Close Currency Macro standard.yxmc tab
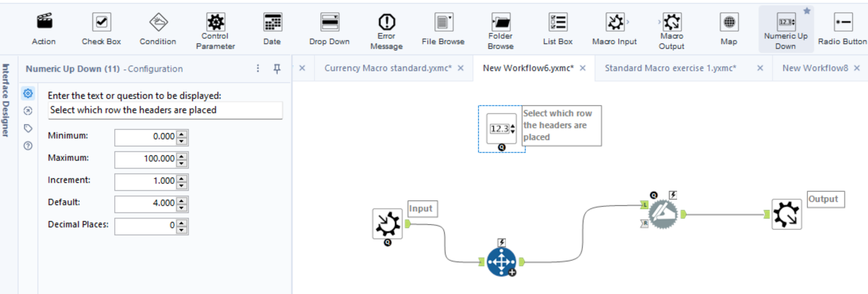The height and width of the screenshot is (294, 868). coord(461,68)
